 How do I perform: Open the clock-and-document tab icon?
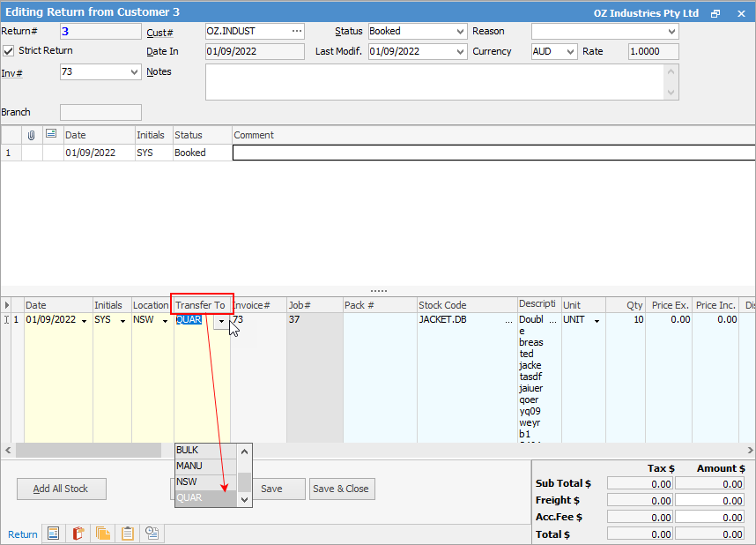click(152, 534)
